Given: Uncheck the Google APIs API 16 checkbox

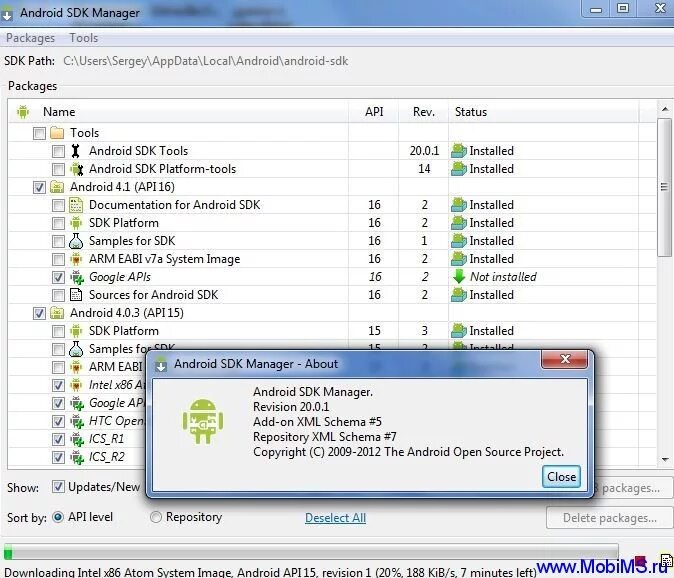Looking at the screenshot, I should tap(58, 278).
